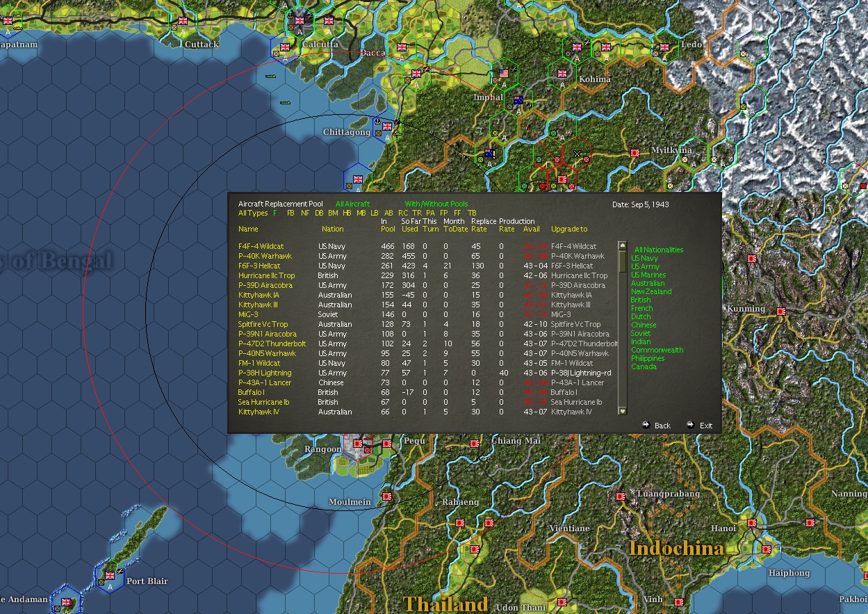Select the British flag unit at Dacca
Image resolution: width=868 pixels, height=614 pixels.
[402, 48]
